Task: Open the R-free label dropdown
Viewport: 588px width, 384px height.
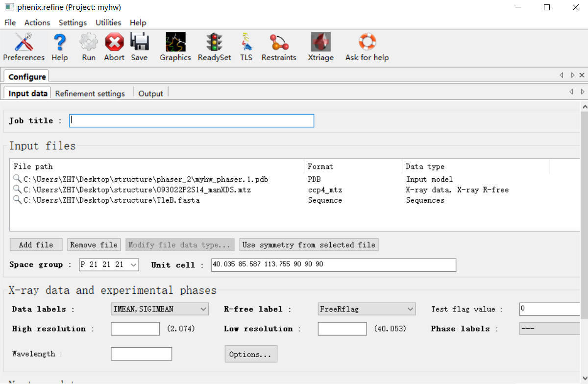Action: pyautogui.click(x=367, y=309)
